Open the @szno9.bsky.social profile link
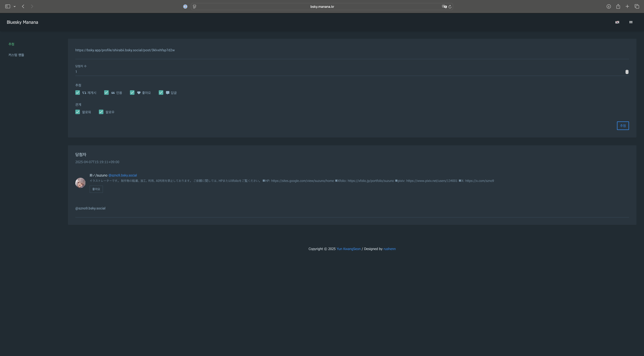The height and width of the screenshot is (356, 644). pyautogui.click(x=123, y=175)
